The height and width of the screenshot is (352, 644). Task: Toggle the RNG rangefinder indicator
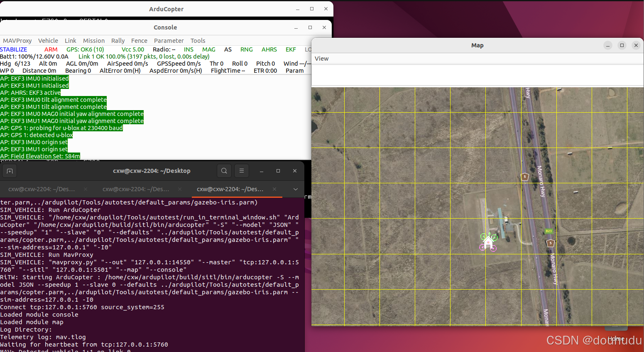[246, 49]
